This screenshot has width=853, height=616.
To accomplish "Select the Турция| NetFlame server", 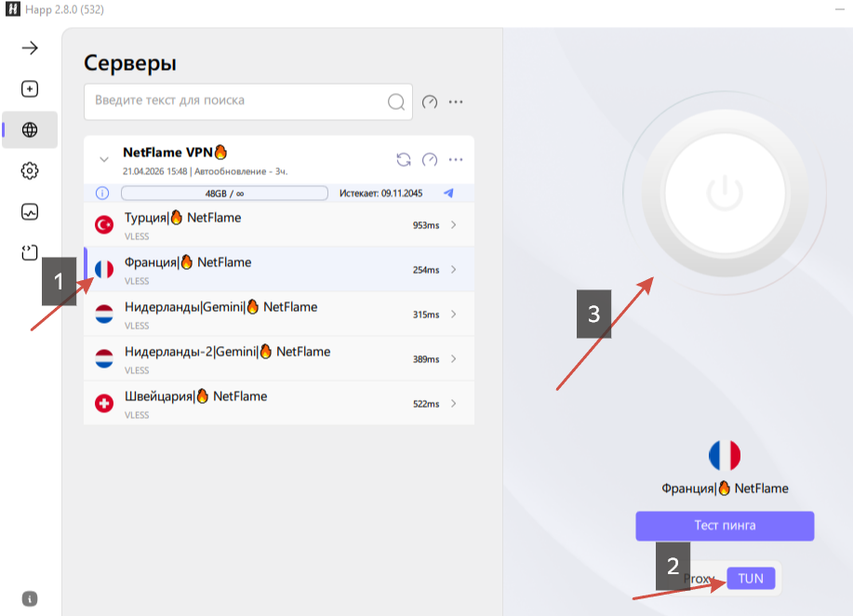I will (279, 225).
